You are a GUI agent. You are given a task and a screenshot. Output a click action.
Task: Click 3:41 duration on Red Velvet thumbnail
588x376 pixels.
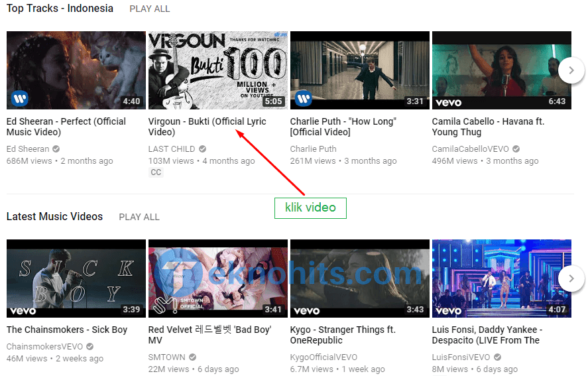coord(273,310)
